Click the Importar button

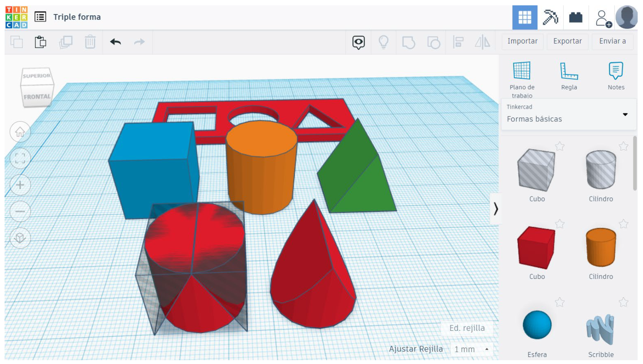point(522,41)
